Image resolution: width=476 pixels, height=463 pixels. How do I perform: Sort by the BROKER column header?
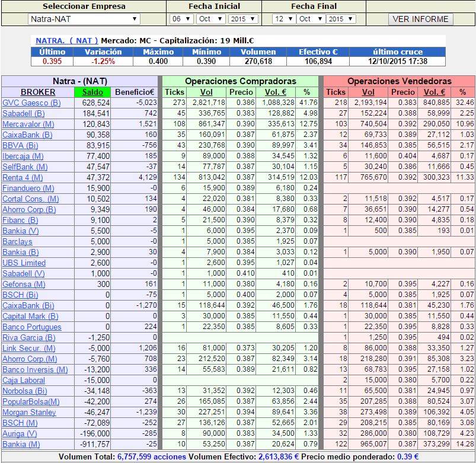click(x=38, y=92)
